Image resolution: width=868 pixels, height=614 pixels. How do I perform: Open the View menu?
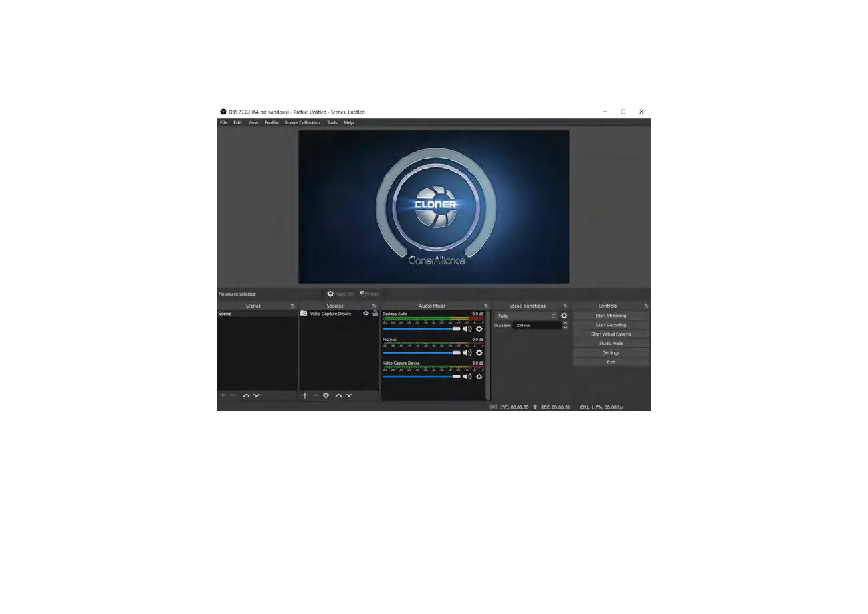click(x=253, y=123)
